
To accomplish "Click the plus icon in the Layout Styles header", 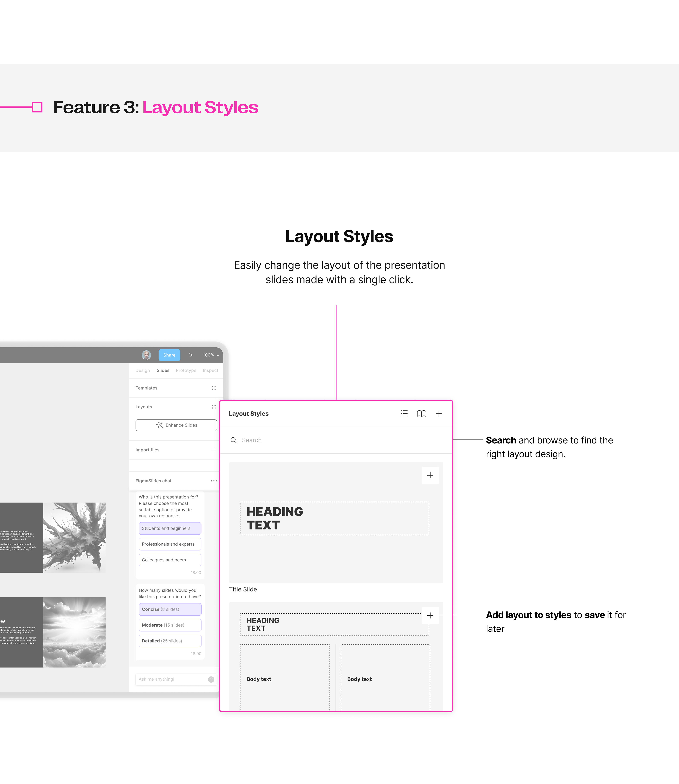I will tap(439, 413).
